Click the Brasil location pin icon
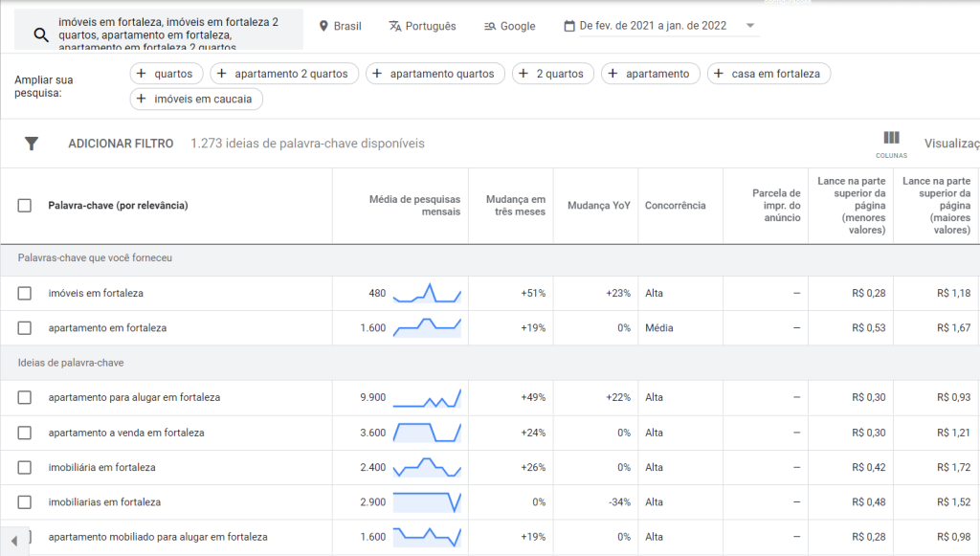The height and width of the screenshot is (556, 980). [323, 26]
